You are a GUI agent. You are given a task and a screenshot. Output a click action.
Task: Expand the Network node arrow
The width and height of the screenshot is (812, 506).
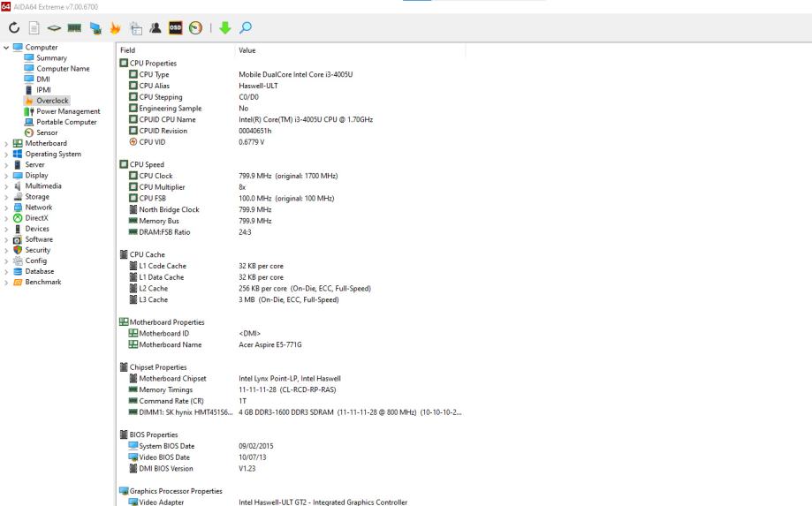(x=6, y=208)
